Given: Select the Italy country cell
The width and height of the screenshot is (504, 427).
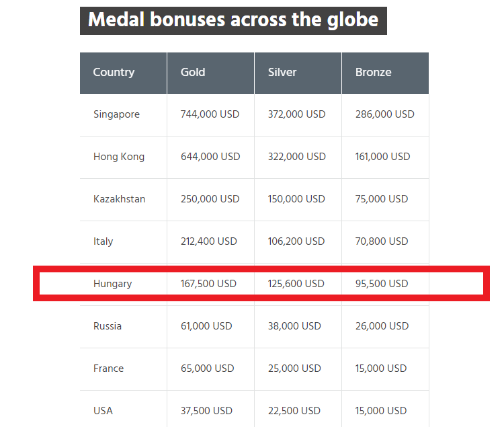Looking at the screenshot, I should coord(124,242).
